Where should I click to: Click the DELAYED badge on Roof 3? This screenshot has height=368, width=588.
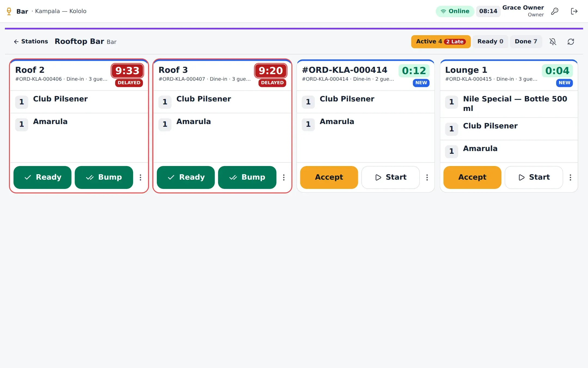tap(272, 83)
